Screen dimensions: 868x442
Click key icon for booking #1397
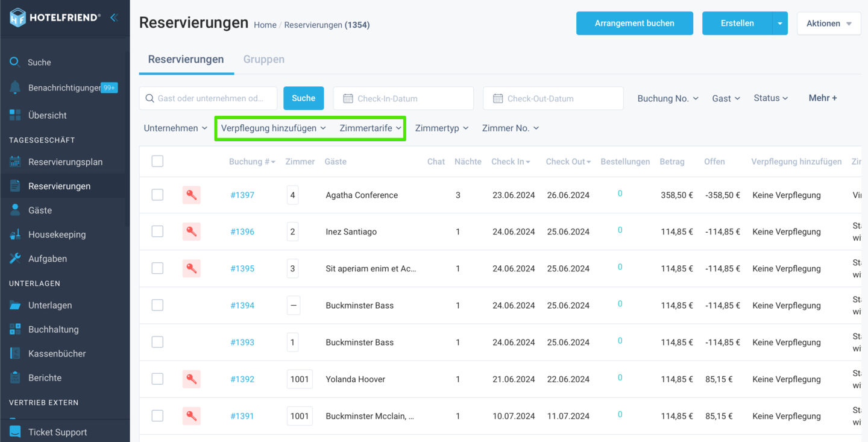(x=192, y=195)
